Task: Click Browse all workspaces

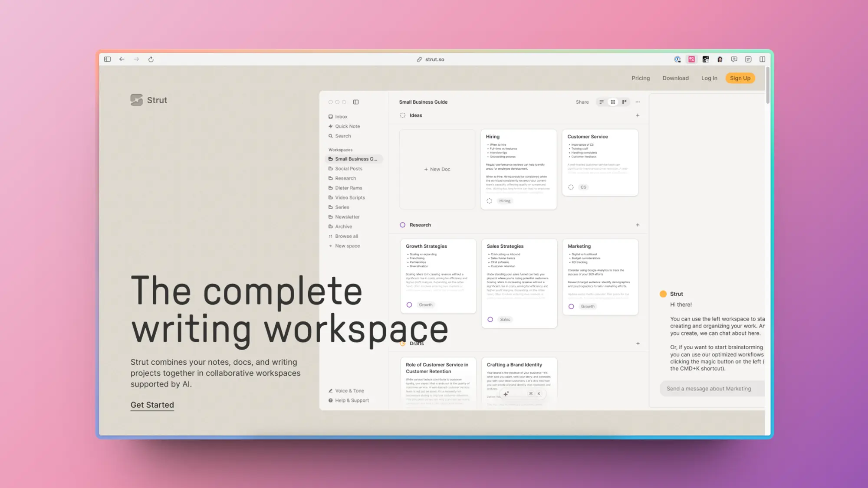Action: point(343,236)
